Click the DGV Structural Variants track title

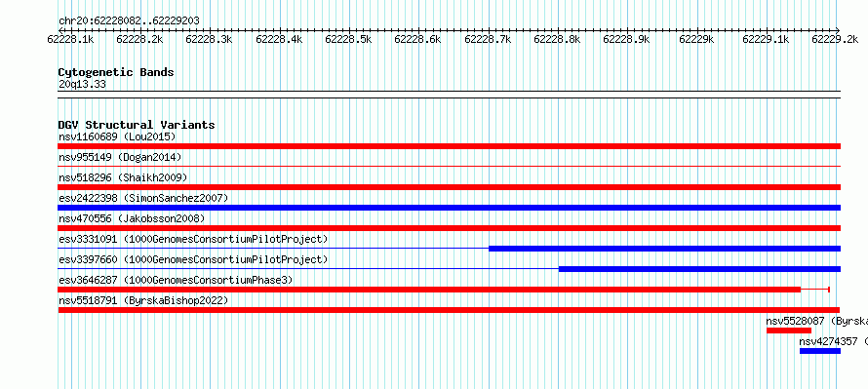click(x=137, y=125)
